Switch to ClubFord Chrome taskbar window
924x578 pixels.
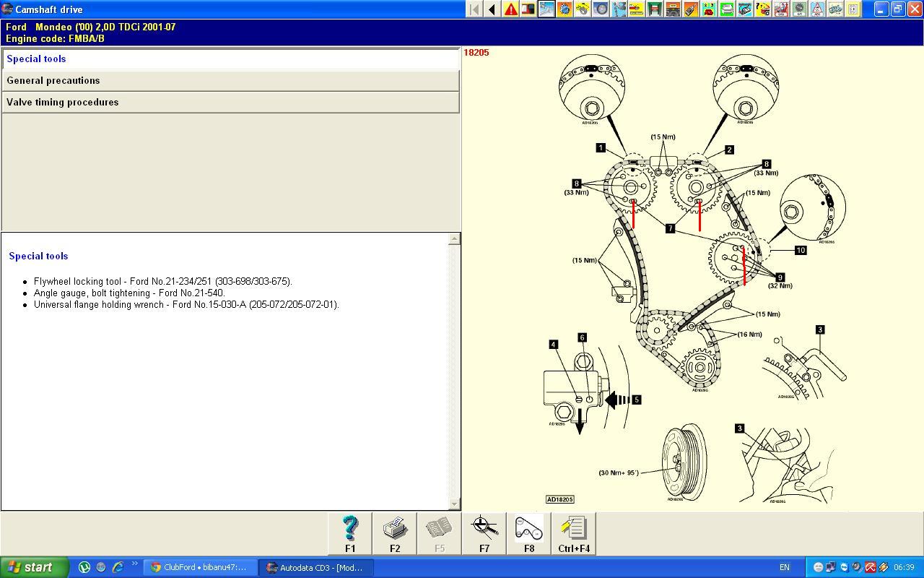point(200,567)
